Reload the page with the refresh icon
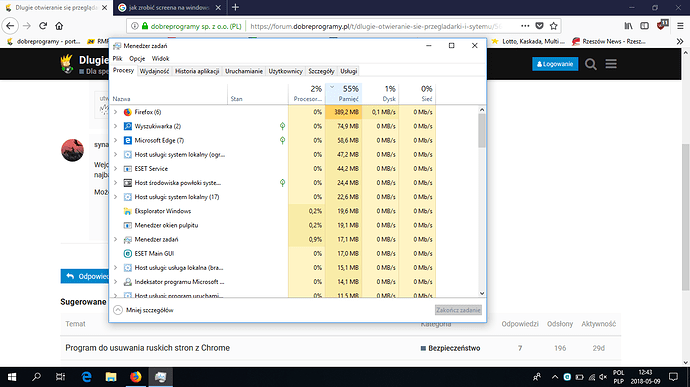Image resolution: width=690 pixels, height=387 pixels. click(43, 26)
